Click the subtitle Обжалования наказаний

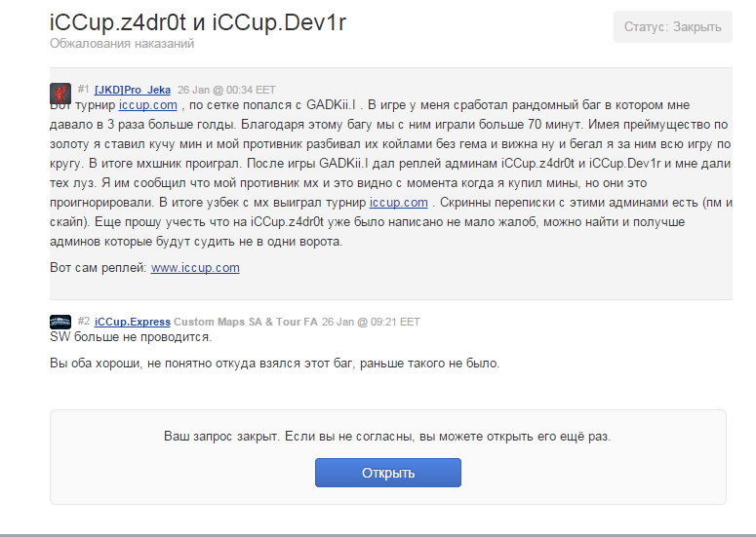click(122, 43)
